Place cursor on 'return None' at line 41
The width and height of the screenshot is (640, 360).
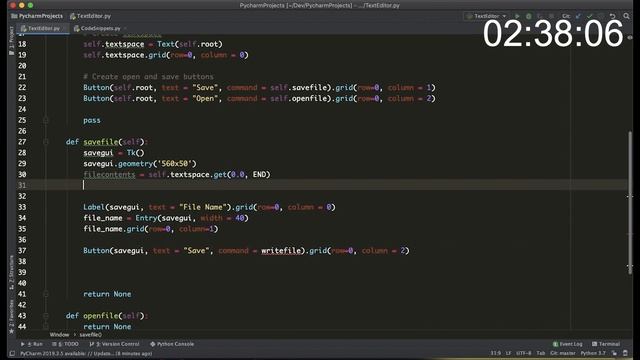pyautogui.click(x=107, y=294)
